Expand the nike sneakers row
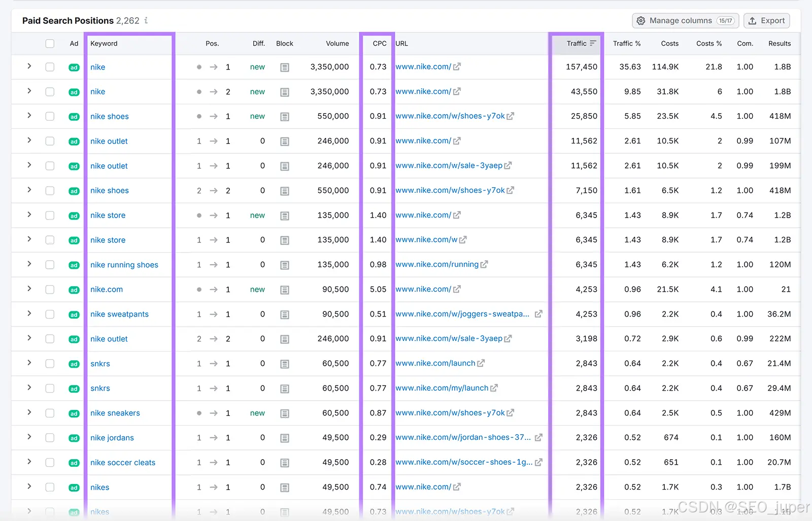The width and height of the screenshot is (812, 521). pyautogui.click(x=29, y=412)
